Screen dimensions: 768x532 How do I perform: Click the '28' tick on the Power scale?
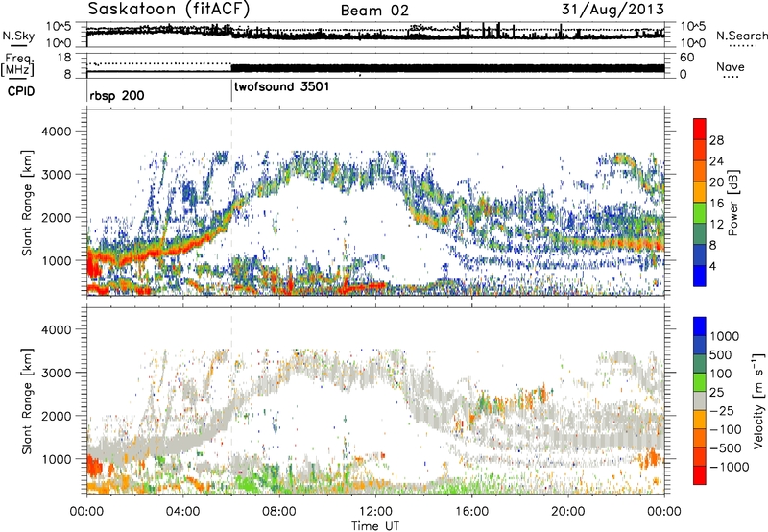coord(716,141)
